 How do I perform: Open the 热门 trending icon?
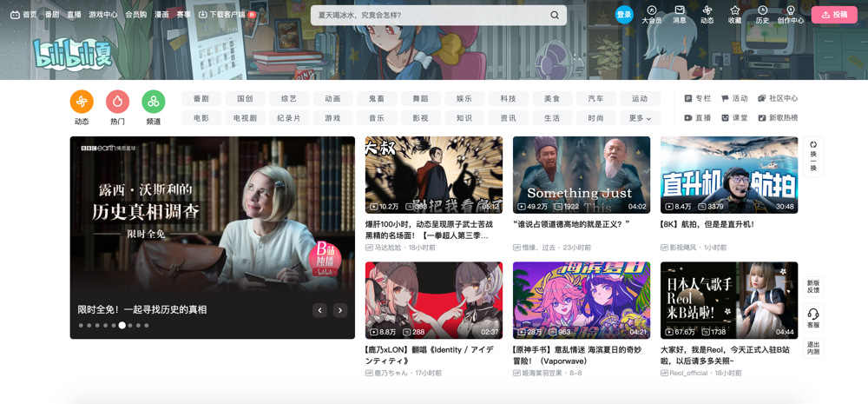tap(117, 102)
